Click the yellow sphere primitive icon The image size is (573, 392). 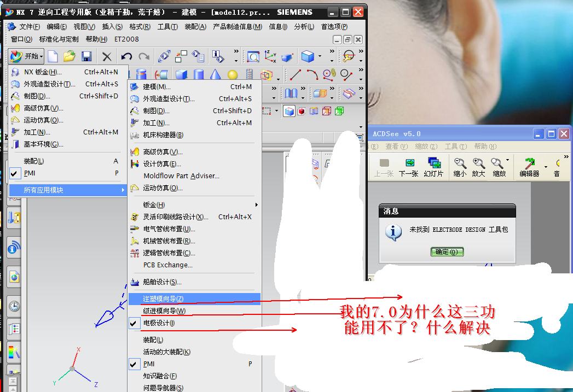pyautogui.click(x=233, y=75)
